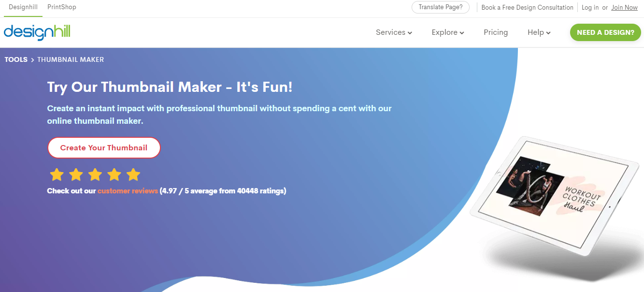Click the THUMBNAIL MAKER breadcrumb
Viewport: 644px width, 292px height.
coord(71,59)
